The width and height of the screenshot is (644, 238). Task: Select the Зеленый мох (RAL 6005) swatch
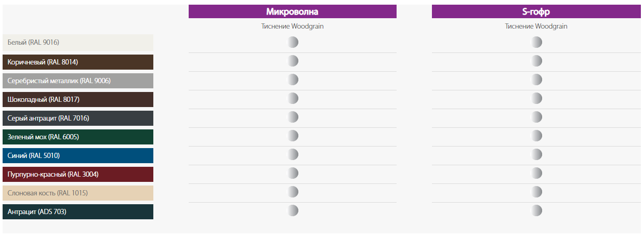click(x=78, y=137)
